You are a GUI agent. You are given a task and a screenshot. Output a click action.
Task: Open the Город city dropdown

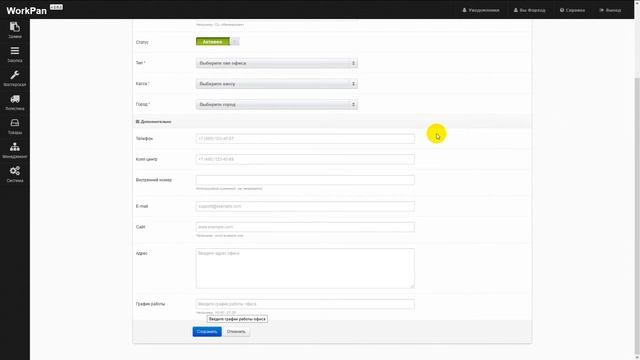(x=276, y=104)
